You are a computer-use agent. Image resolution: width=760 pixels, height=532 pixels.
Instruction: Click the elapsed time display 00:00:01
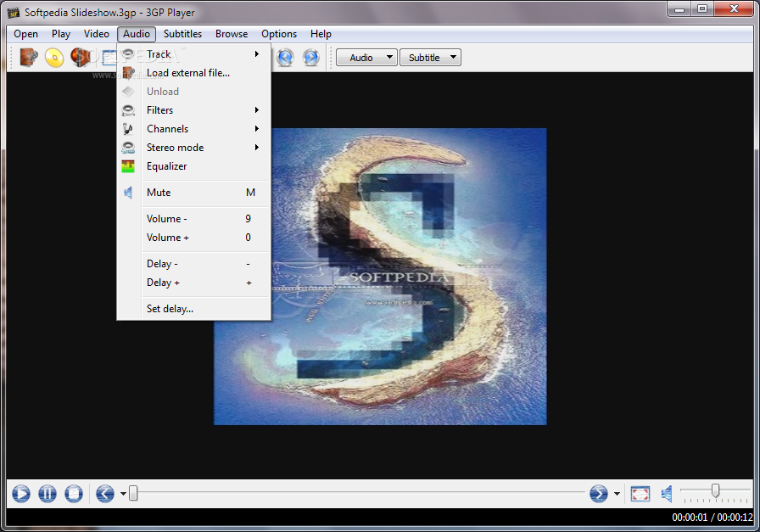690,518
